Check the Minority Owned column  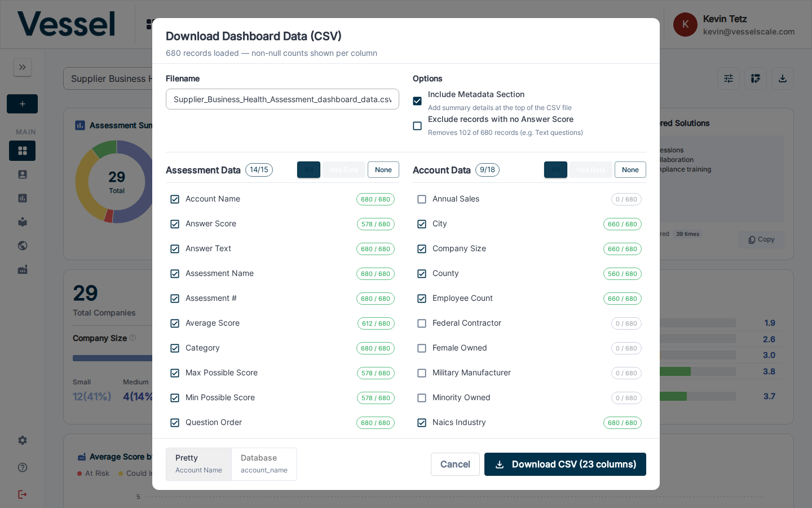[422, 398]
